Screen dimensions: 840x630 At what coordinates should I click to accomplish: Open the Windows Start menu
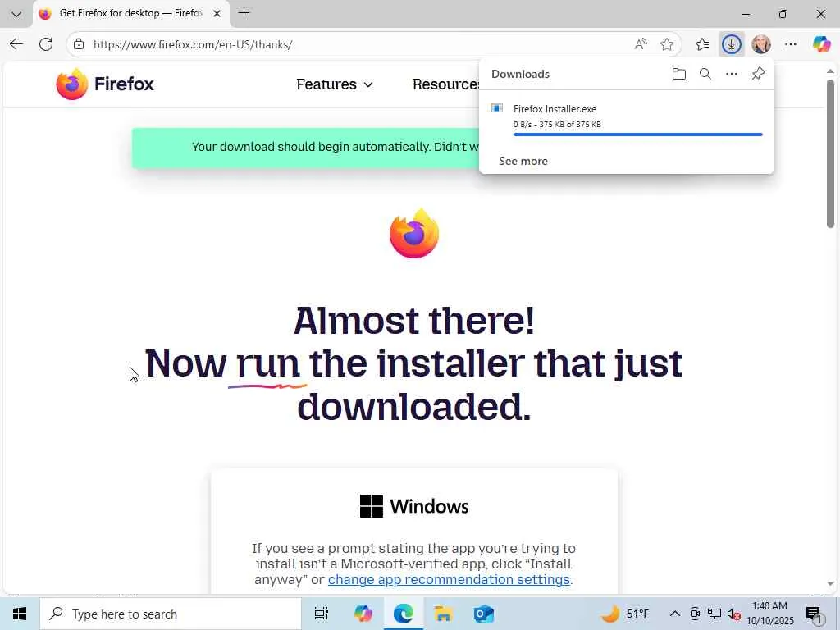pos(20,614)
